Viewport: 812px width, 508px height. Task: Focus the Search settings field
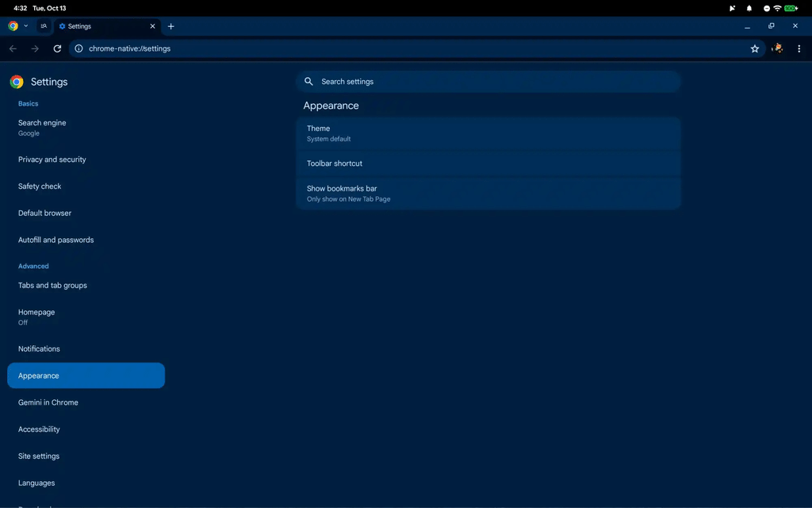coord(488,82)
